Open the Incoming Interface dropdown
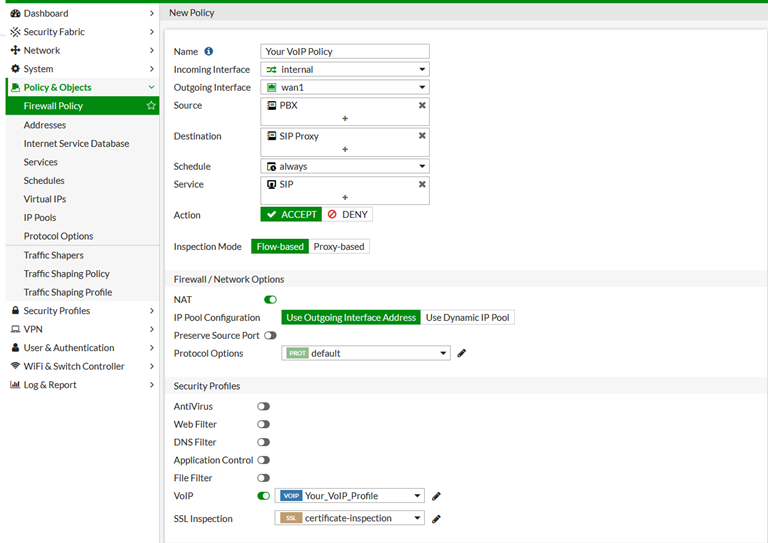 (345, 70)
